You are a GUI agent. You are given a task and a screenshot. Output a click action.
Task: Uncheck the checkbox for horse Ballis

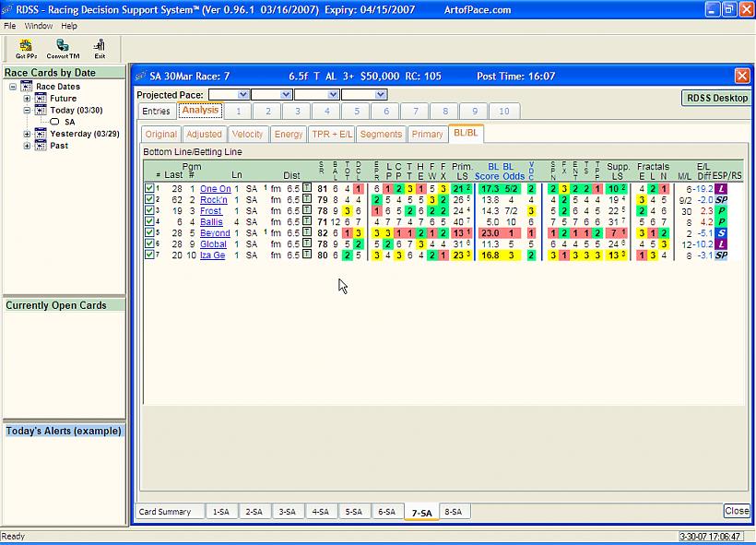(149, 221)
